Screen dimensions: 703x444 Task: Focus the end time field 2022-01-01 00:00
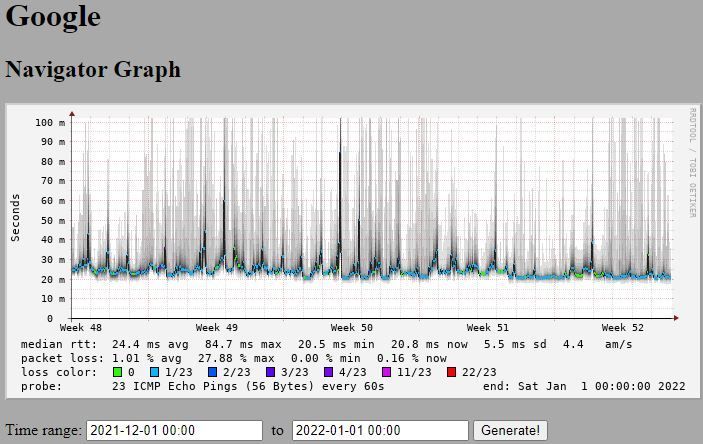pyautogui.click(x=380, y=431)
